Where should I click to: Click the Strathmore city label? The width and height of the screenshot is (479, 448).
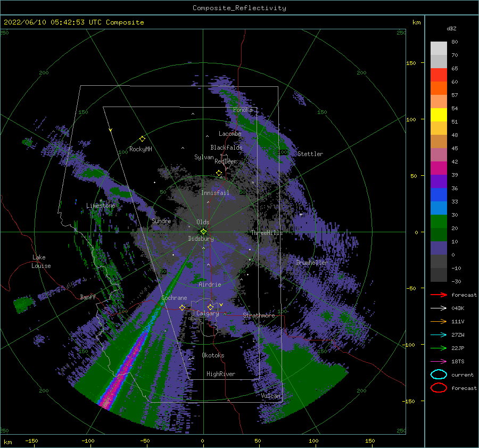click(259, 315)
